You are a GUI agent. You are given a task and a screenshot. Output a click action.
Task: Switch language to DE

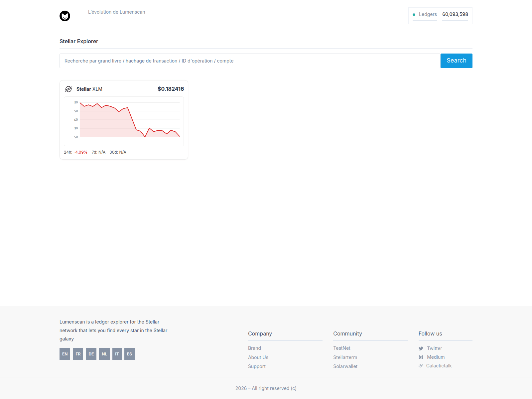click(x=91, y=354)
